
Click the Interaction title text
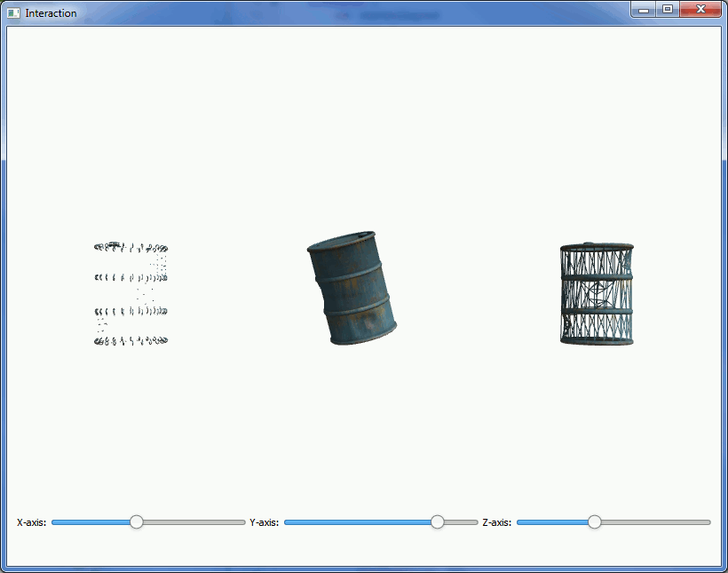pyautogui.click(x=51, y=13)
